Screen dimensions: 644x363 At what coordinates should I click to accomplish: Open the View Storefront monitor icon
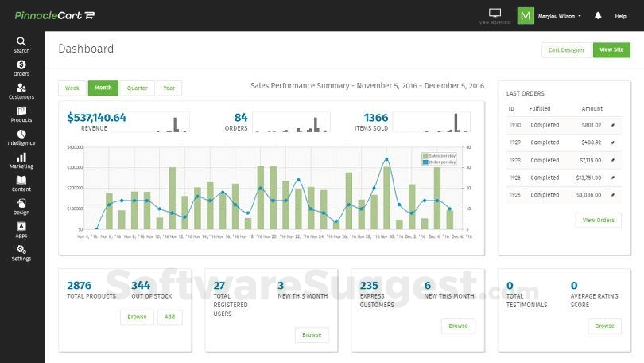[495, 13]
